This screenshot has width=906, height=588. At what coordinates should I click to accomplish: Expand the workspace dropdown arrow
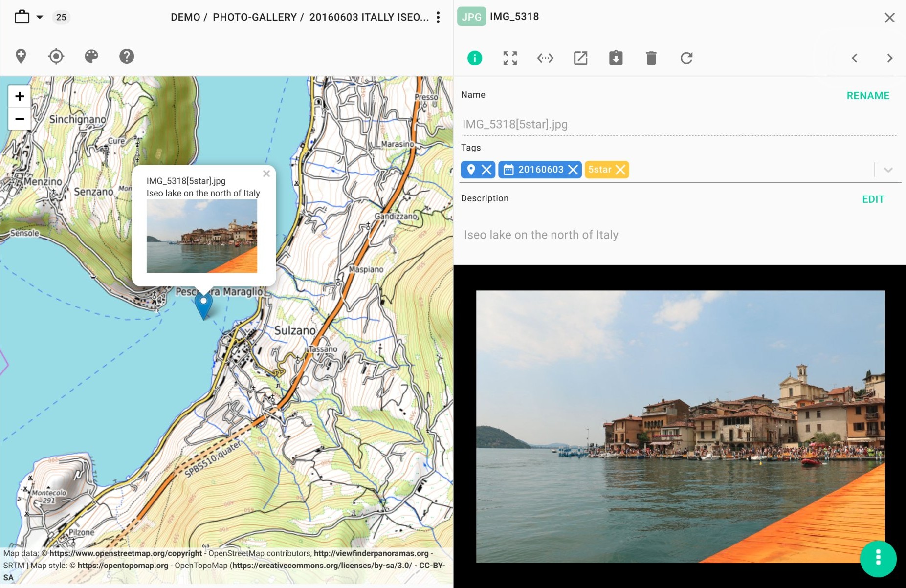point(40,17)
